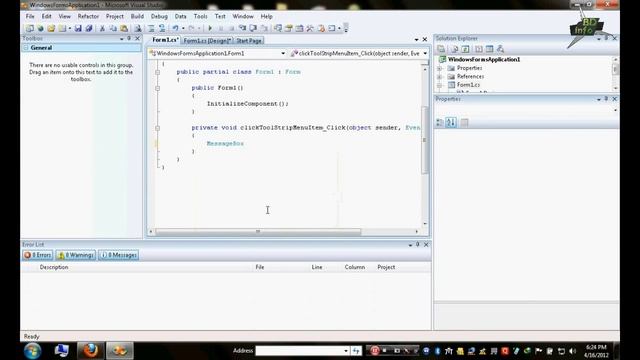The image size is (640, 360).
Task: Open Firefox from the taskbar
Action: point(90,351)
